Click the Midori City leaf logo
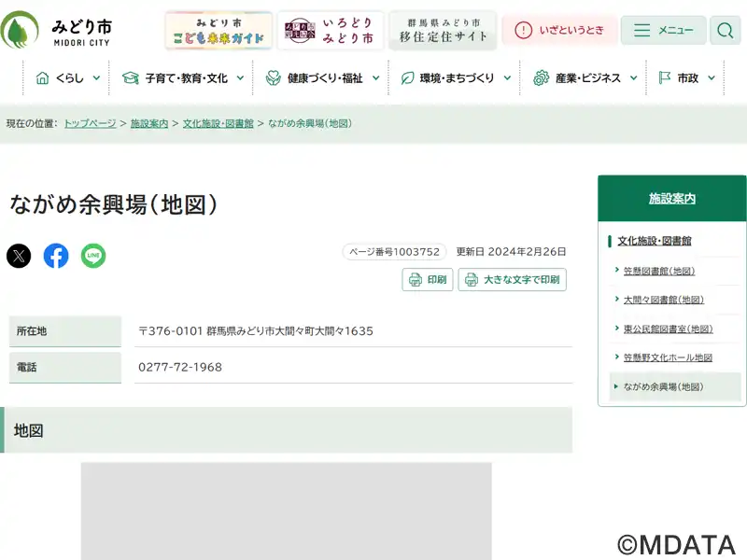 20,30
